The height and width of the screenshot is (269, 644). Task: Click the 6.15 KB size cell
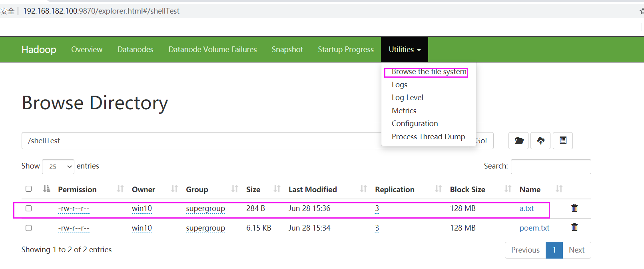[x=259, y=228]
